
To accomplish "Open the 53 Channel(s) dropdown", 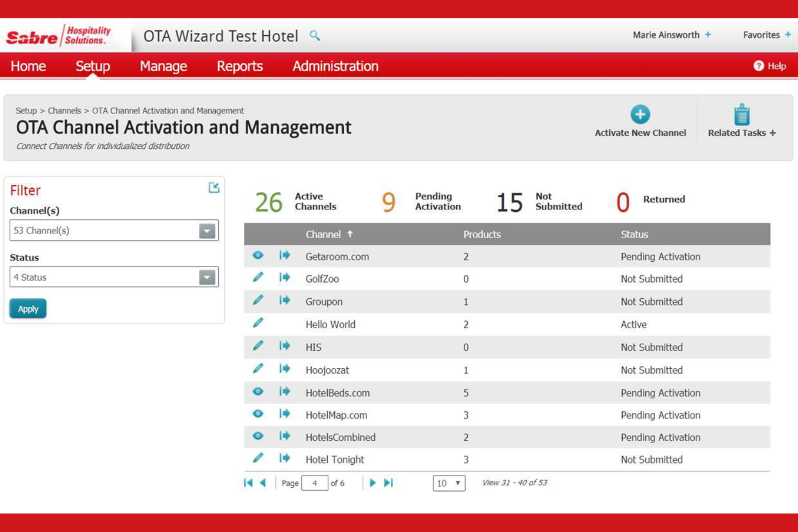I will [x=207, y=231].
